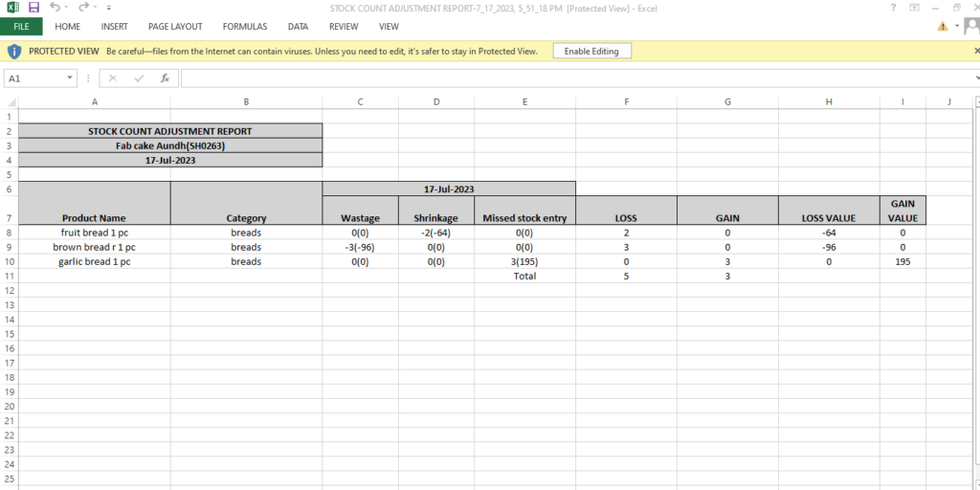Screen dimensions: 980x490
Task: Click the Insert Function fx icon
Action: tap(165, 78)
